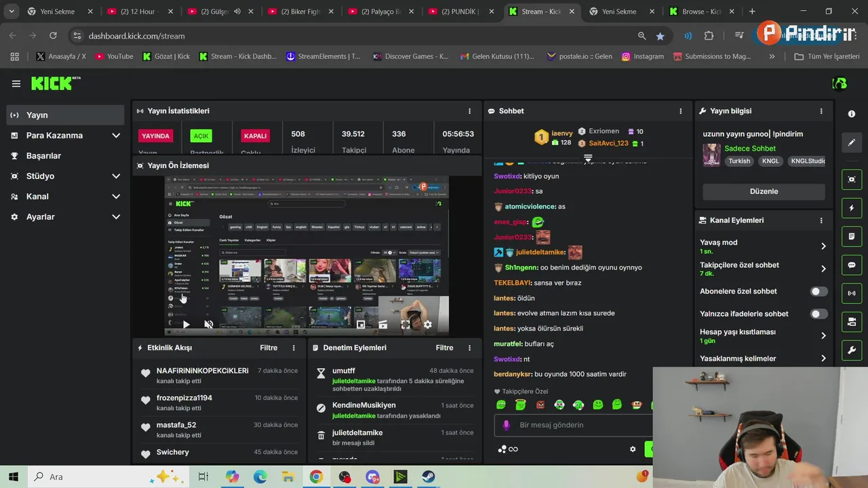Viewport: 868px width, 488px height.
Task: Open Sohbet panel three-dot menu
Action: (x=681, y=111)
